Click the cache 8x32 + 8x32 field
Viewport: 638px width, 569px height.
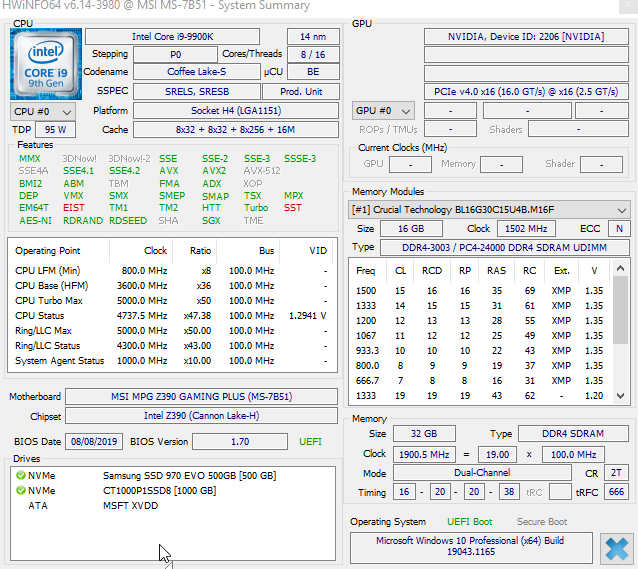click(x=236, y=130)
